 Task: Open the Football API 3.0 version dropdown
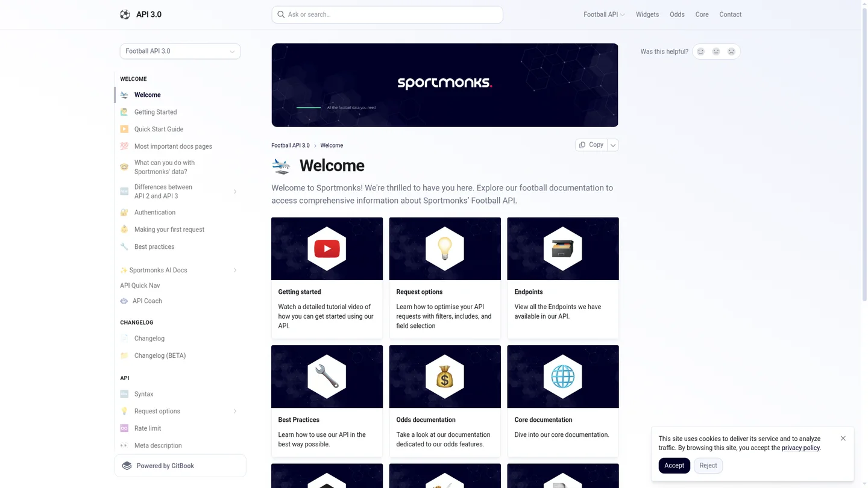(x=180, y=51)
